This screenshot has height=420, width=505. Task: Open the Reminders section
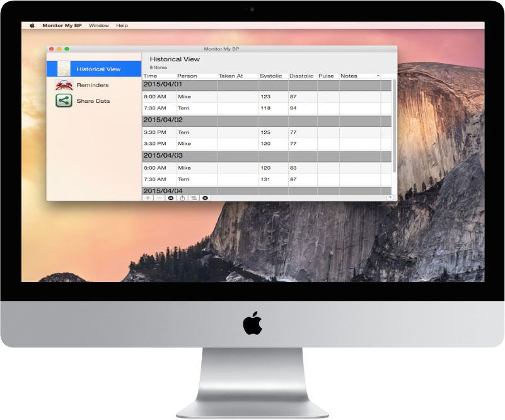[94, 85]
